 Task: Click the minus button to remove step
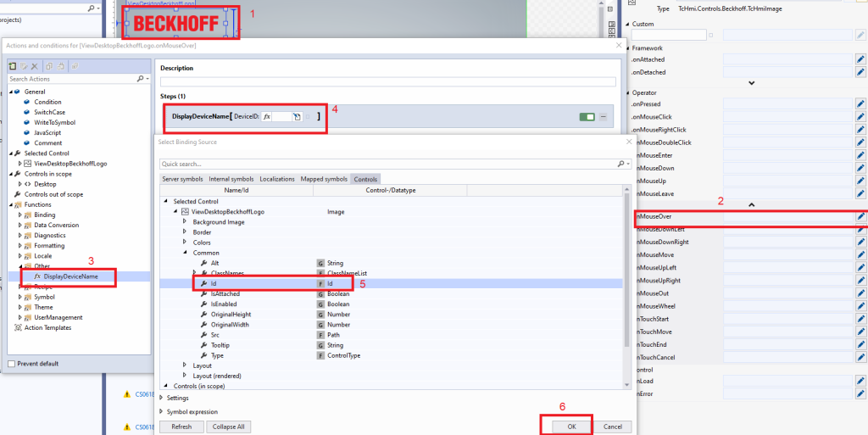(x=603, y=117)
